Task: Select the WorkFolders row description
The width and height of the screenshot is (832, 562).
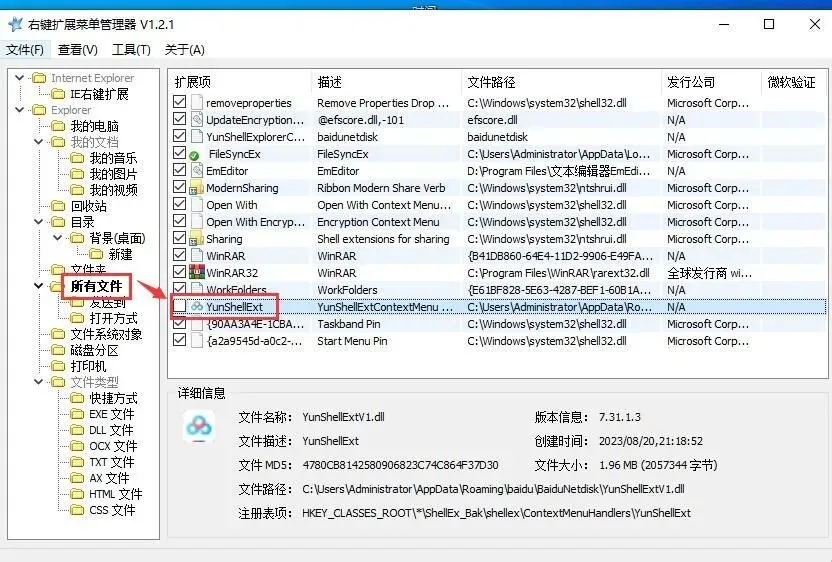Action: pyautogui.click(x=347, y=290)
